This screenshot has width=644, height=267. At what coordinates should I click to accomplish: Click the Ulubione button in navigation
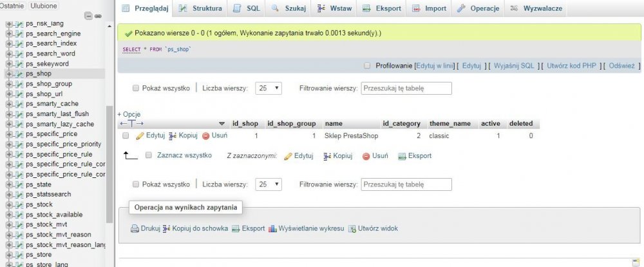click(x=43, y=6)
